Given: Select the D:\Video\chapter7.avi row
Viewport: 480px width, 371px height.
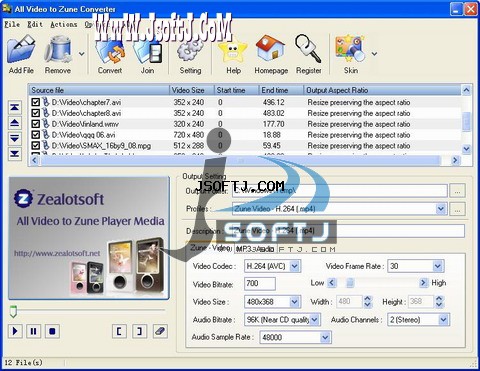Looking at the screenshot, I should (x=245, y=102).
